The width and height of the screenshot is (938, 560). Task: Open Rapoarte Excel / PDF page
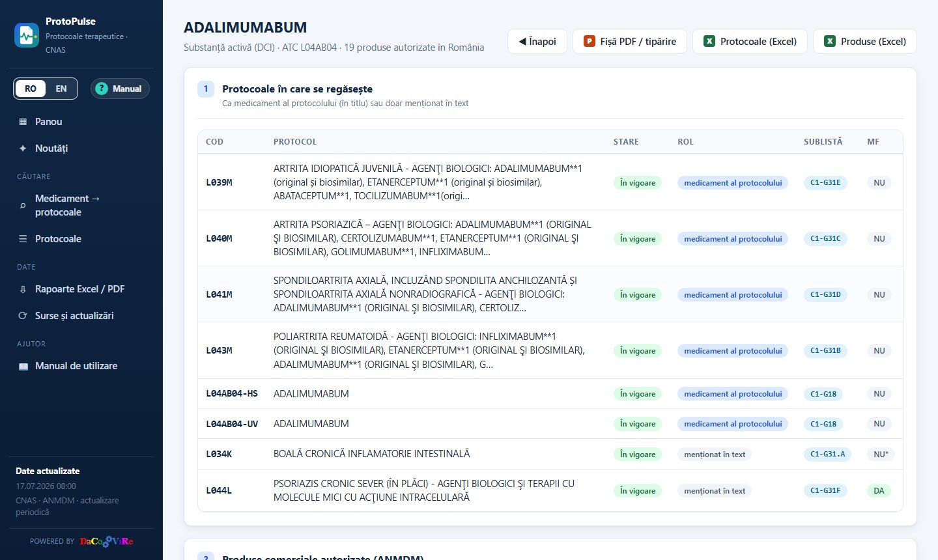[x=81, y=289]
